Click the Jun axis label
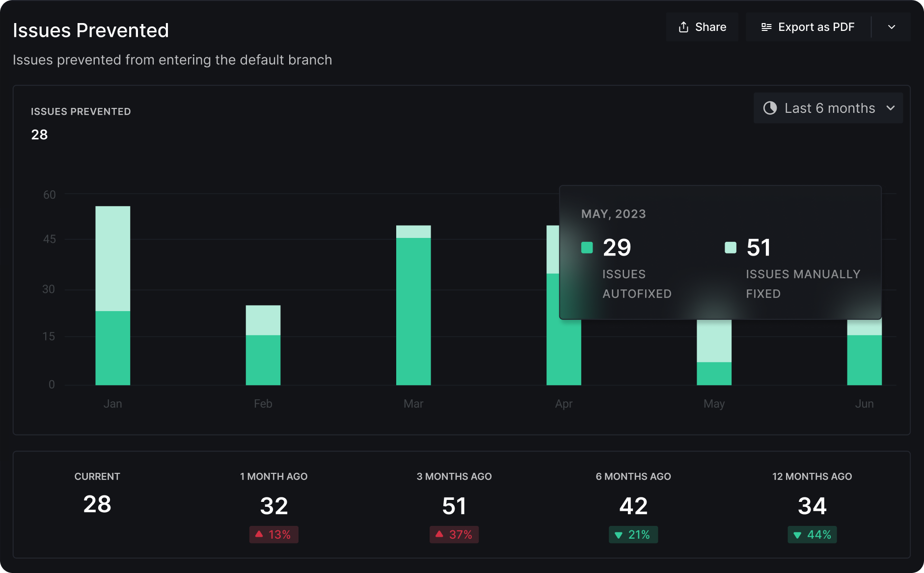The width and height of the screenshot is (924, 573). click(x=864, y=404)
